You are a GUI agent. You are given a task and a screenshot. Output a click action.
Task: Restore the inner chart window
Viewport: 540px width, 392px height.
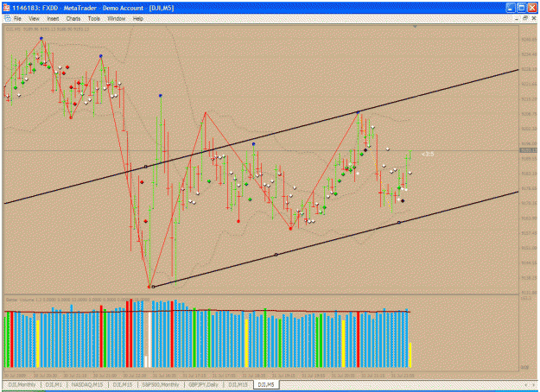pyautogui.click(x=525, y=18)
